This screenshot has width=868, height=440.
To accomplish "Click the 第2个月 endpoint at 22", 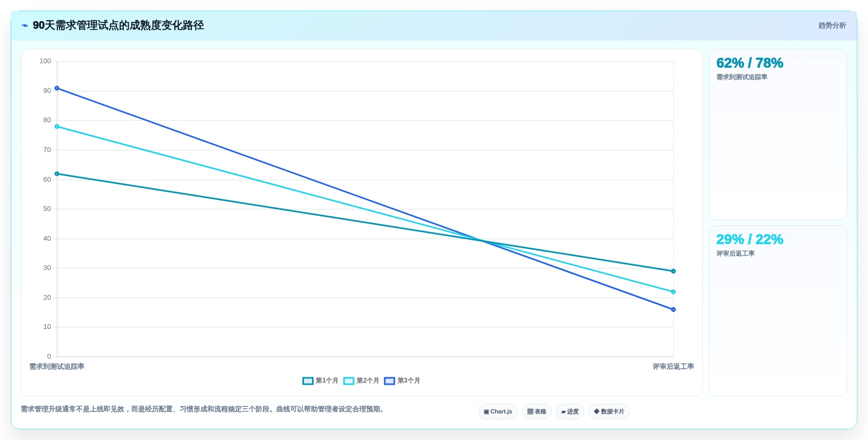I will tap(673, 292).
